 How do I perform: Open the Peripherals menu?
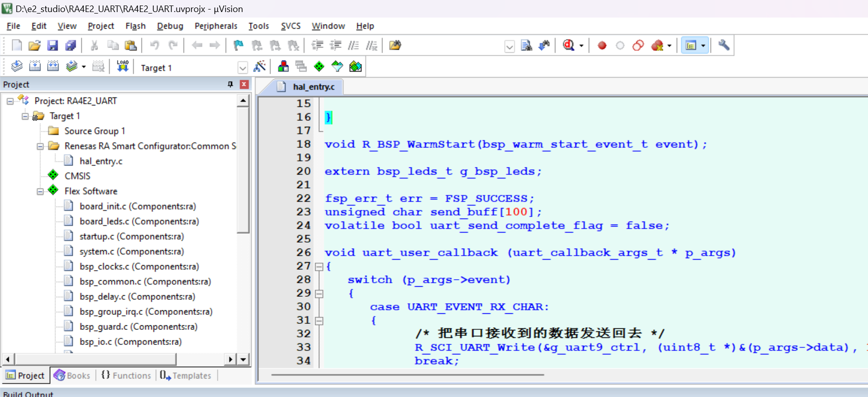pyautogui.click(x=216, y=26)
